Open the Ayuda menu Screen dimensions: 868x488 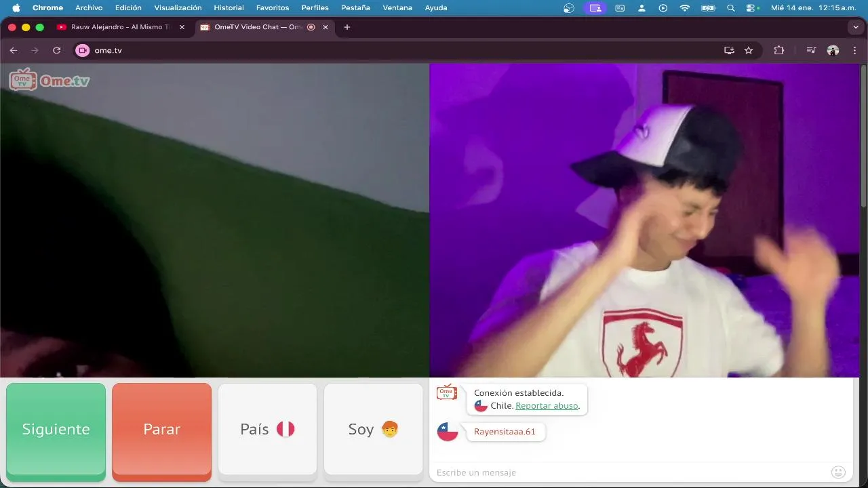tap(436, 8)
